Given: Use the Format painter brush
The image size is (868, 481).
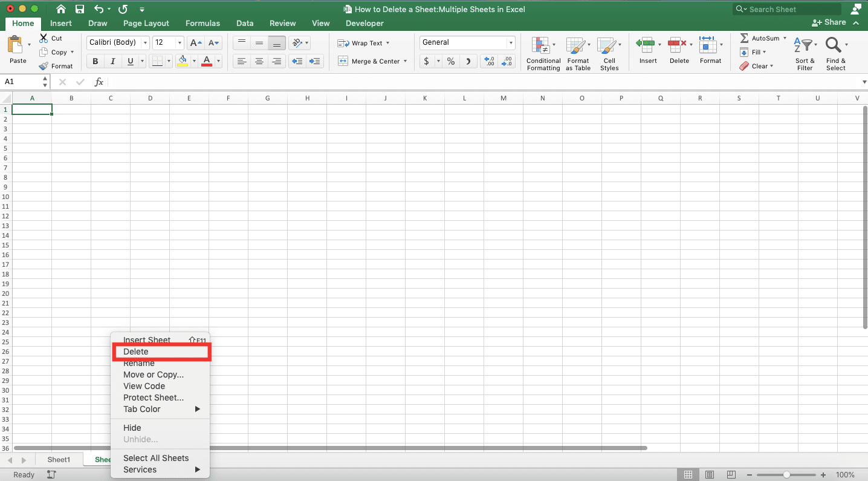Looking at the screenshot, I should pyautogui.click(x=44, y=66).
